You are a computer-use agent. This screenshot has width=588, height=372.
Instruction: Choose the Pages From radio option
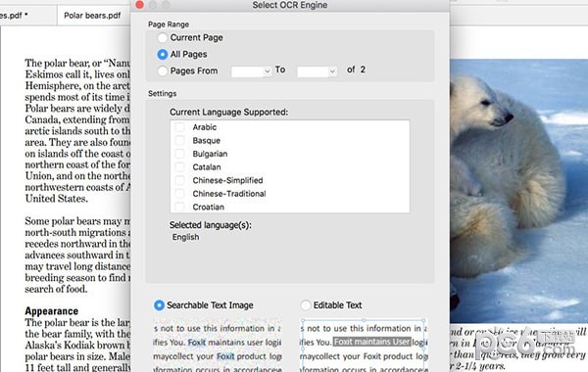pyautogui.click(x=163, y=70)
